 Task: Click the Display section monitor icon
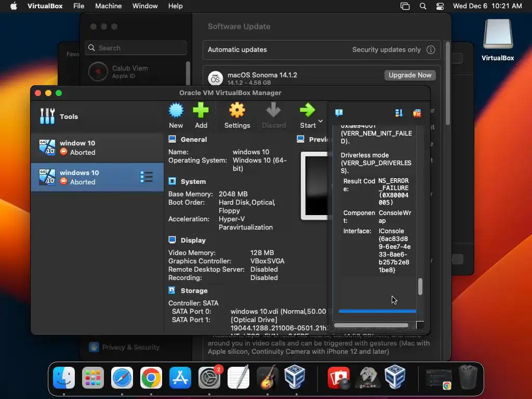coord(172,240)
